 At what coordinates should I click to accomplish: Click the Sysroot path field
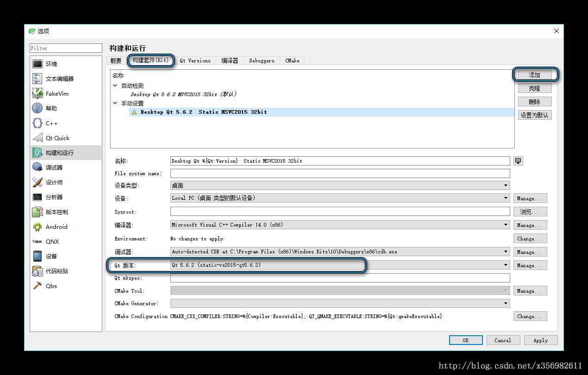click(x=340, y=211)
